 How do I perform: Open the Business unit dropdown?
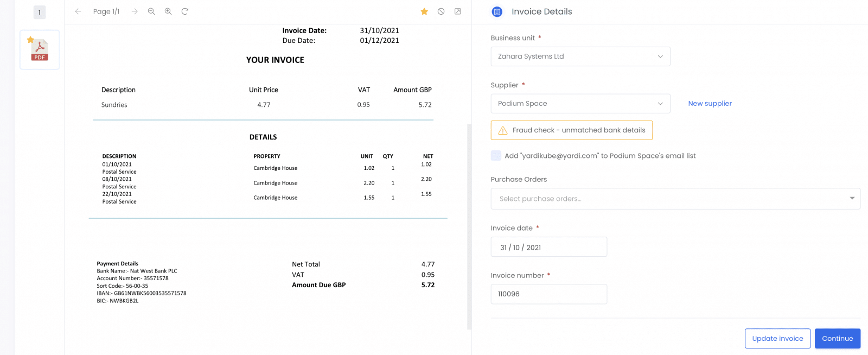[580, 56]
